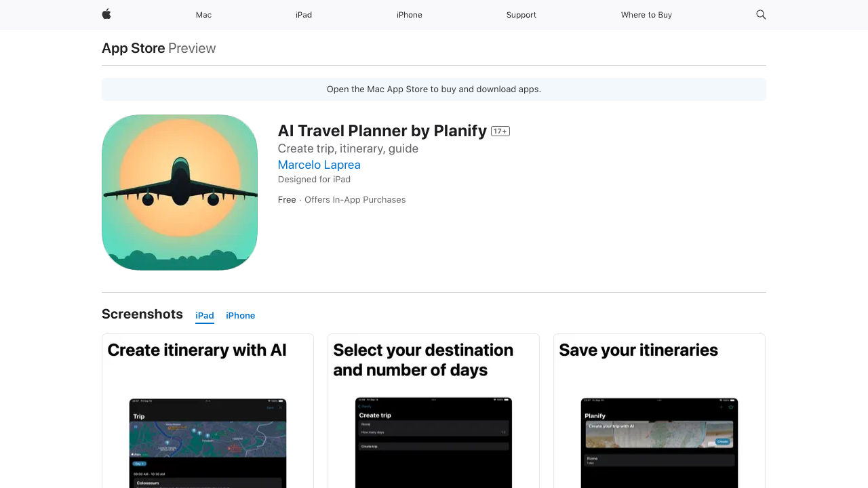Image resolution: width=868 pixels, height=488 pixels.
Task: Click the 'Offers In-App Purchases' text
Action: pos(355,199)
